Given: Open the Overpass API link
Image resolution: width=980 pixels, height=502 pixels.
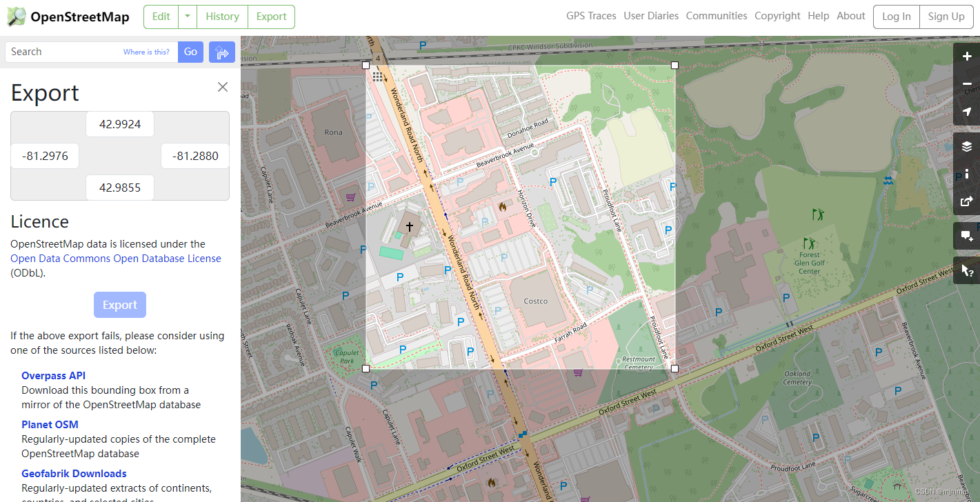Looking at the screenshot, I should pos(54,375).
